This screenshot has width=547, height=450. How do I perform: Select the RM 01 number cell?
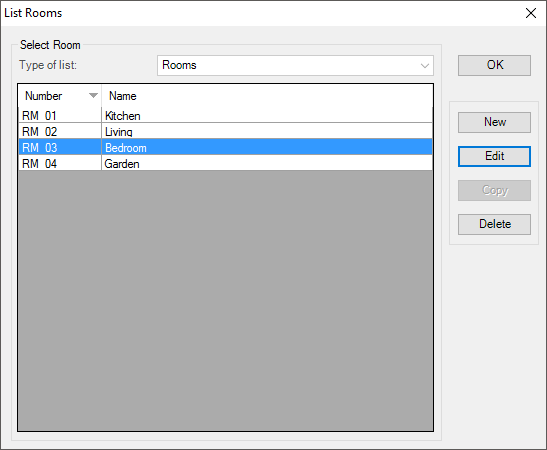coord(60,115)
